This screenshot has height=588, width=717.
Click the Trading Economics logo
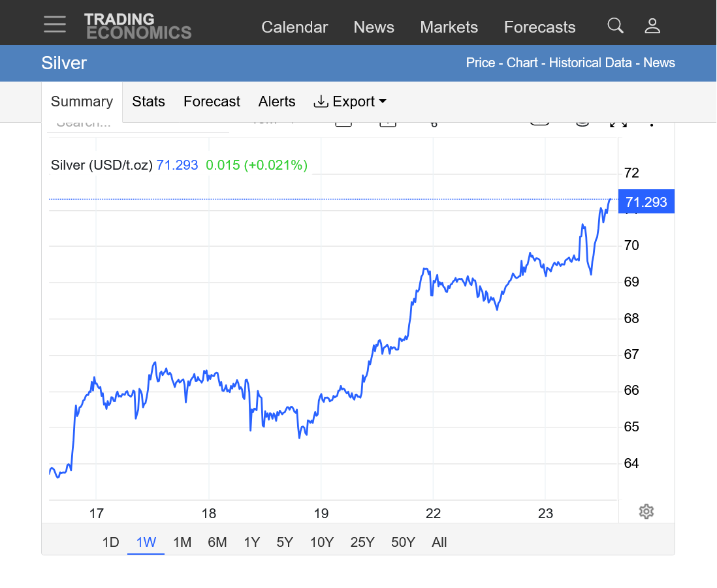138,26
